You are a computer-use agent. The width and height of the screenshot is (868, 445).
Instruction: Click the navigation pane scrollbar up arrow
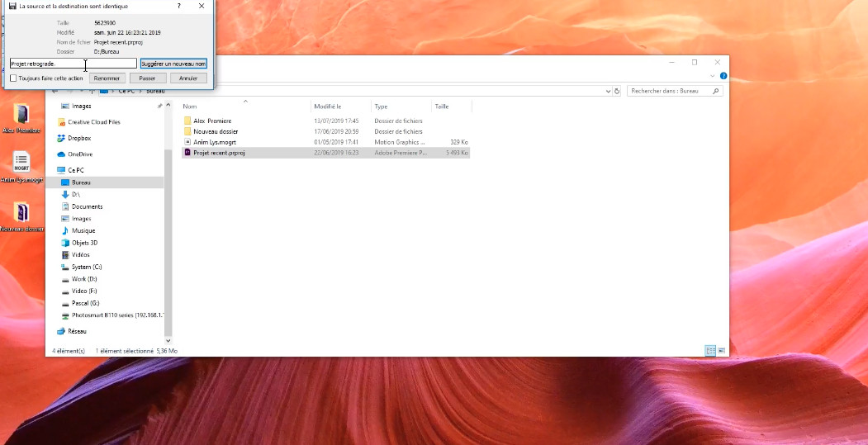pos(168,105)
